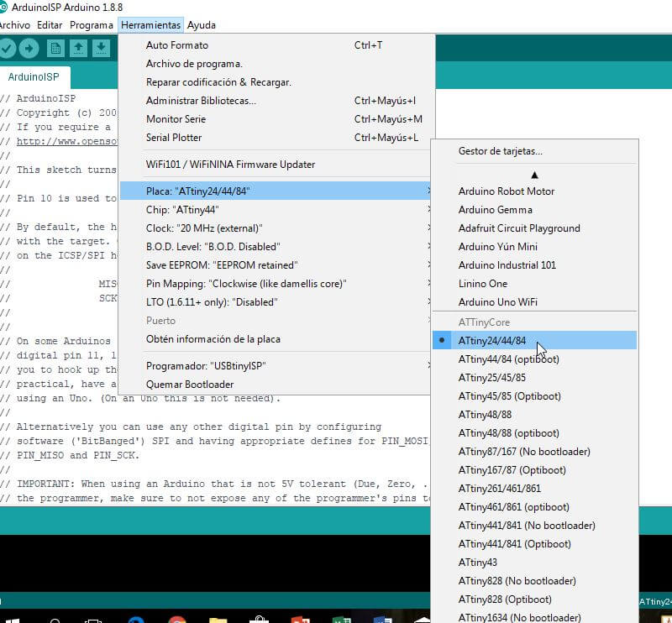672x623 pixels.
Task: Click the code line starting "// IMPORTANT:"
Action: pos(214,484)
